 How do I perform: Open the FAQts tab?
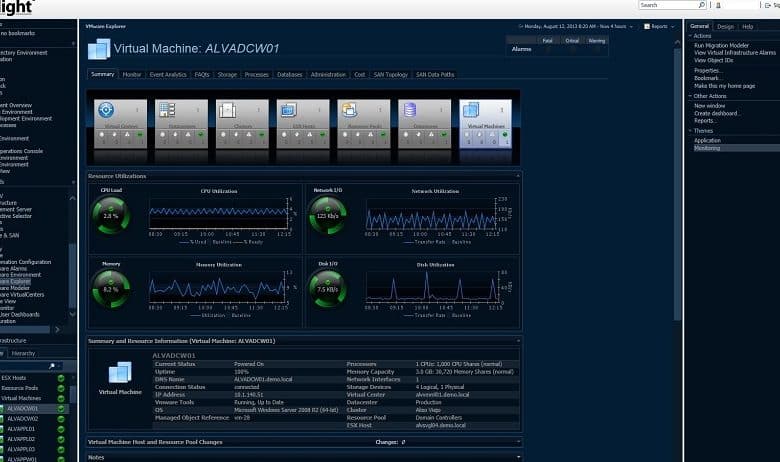pos(202,75)
